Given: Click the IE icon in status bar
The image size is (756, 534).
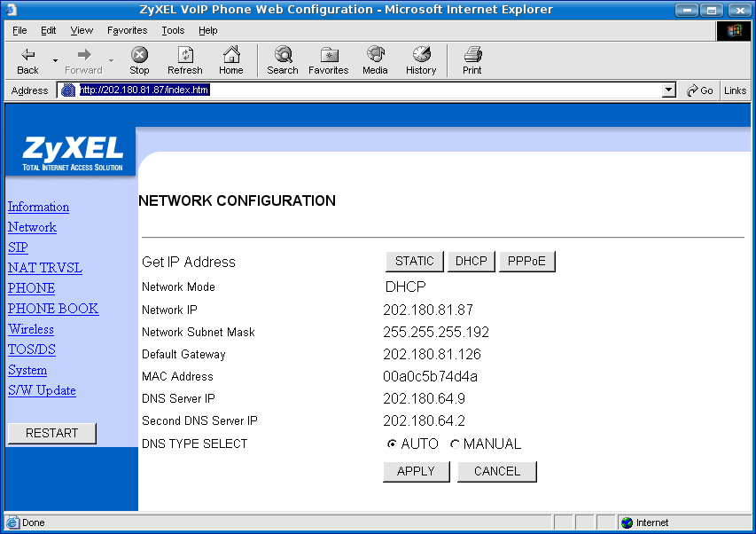Looking at the screenshot, I should (12, 522).
